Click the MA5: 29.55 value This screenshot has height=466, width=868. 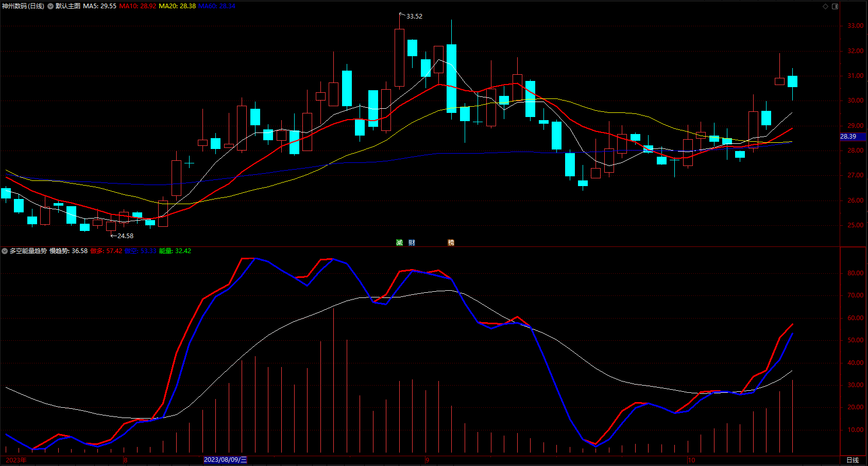click(100, 6)
